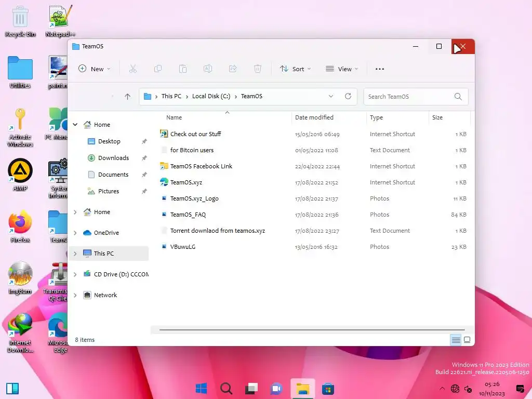
Task: Open taskbar Search
Action: pyautogui.click(x=227, y=389)
